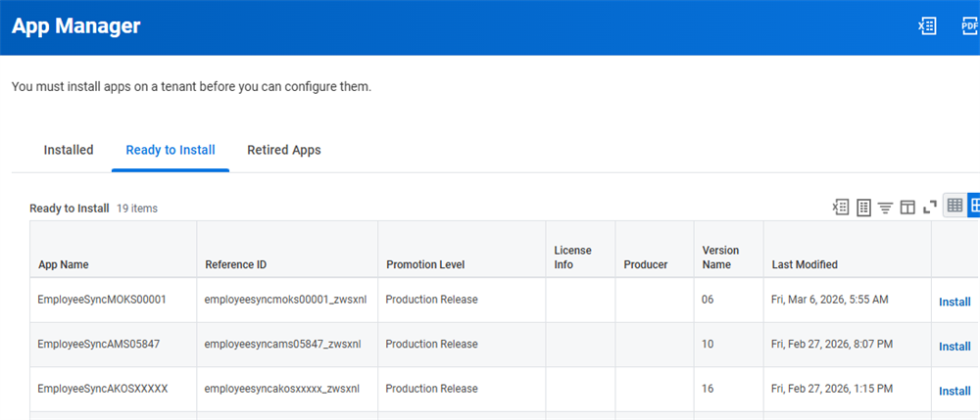Viewport: 980px width, 420px height.
Task: Install EmployeeSyncAKOSXXXXX app
Action: point(955,392)
